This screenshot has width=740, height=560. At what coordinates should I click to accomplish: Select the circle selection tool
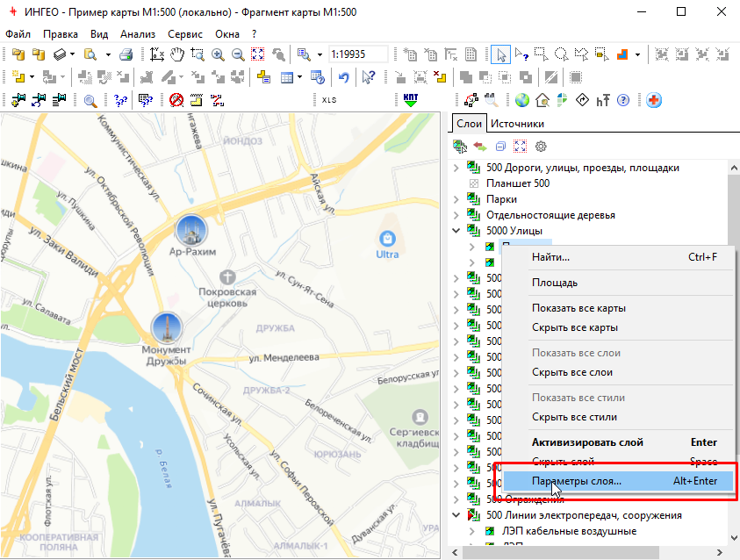point(561,54)
